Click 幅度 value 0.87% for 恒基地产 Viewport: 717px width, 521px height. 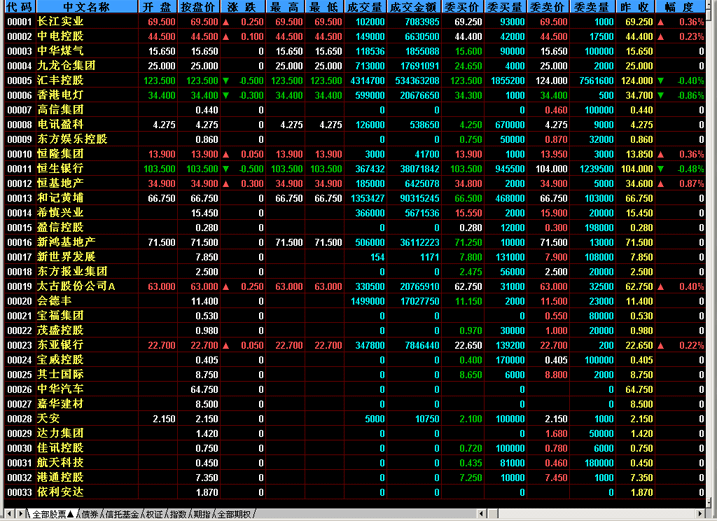pos(691,184)
